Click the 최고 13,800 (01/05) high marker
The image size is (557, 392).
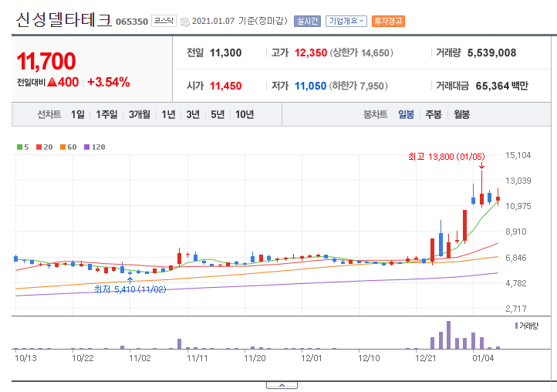tap(446, 157)
